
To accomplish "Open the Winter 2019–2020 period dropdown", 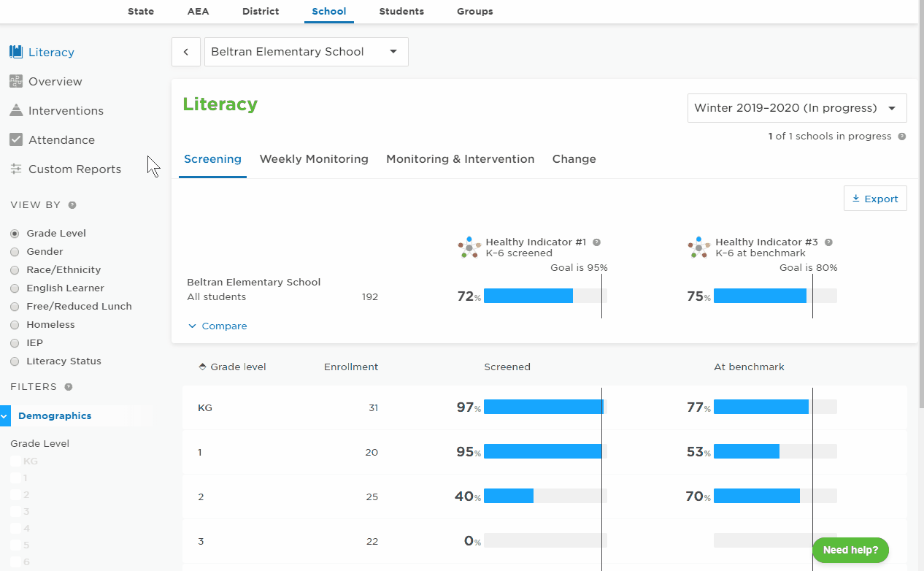I will [x=797, y=108].
